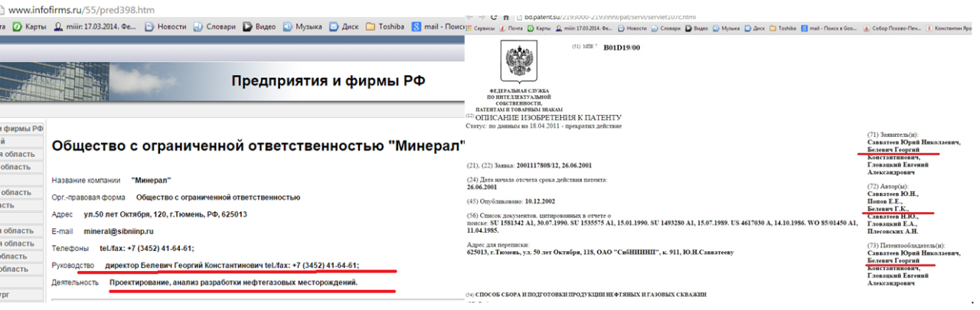This screenshot has width=980, height=310.
Task: Open the Видео bookmark in patent browser
Action: (x=695, y=28)
